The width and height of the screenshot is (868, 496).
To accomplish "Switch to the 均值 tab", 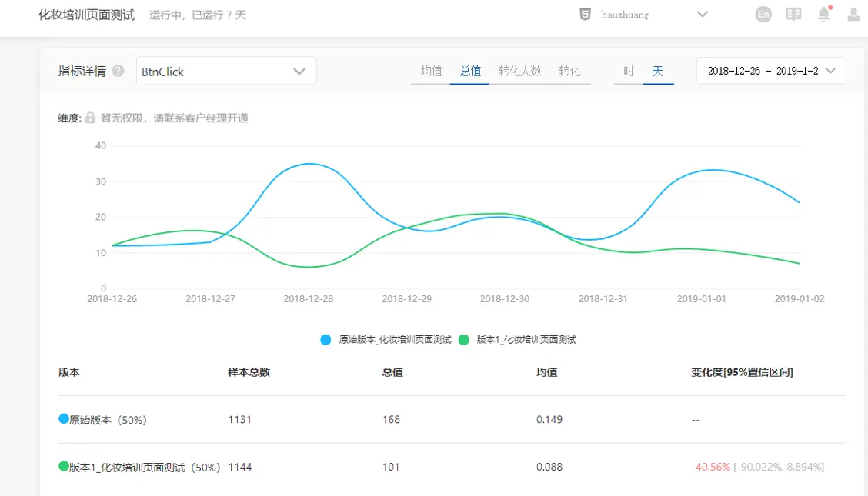I will 431,70.
